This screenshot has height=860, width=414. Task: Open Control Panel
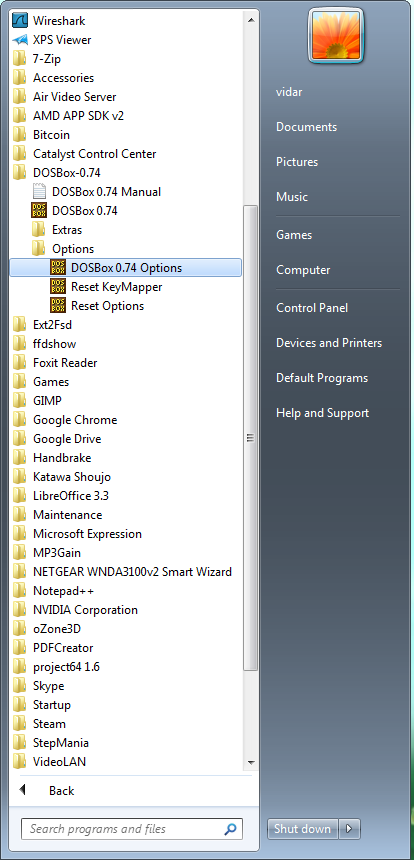click(311, 308)
